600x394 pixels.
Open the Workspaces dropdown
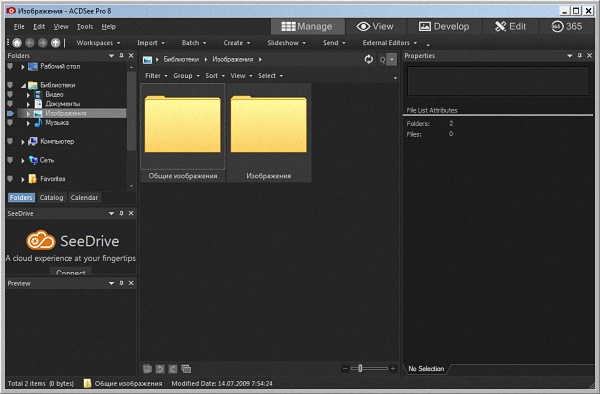point(98,43)
